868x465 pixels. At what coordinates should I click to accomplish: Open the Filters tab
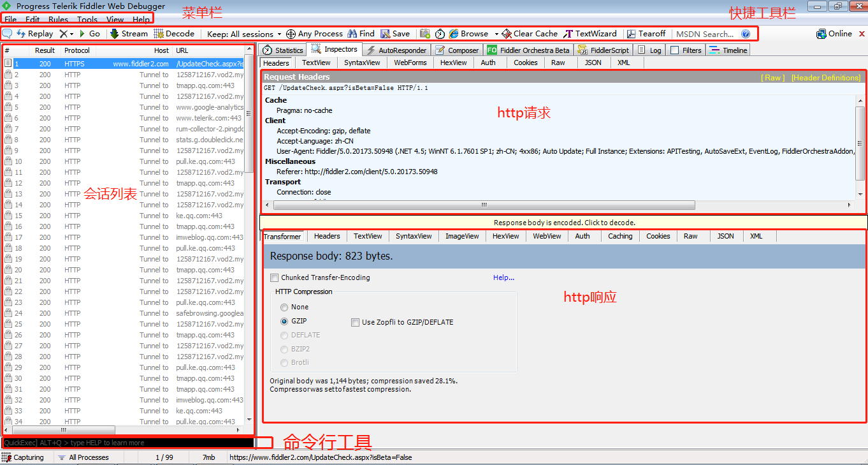686,50
